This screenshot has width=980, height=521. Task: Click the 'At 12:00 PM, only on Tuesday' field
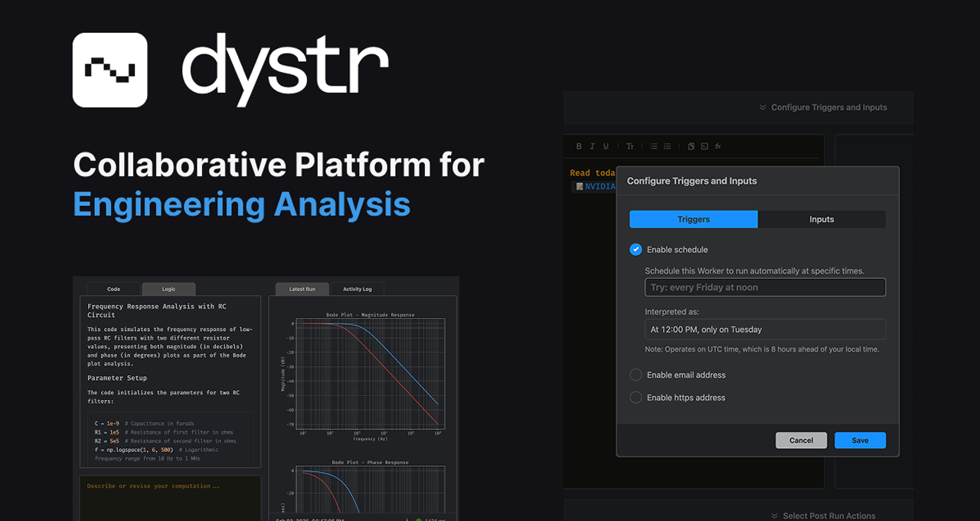765,329
